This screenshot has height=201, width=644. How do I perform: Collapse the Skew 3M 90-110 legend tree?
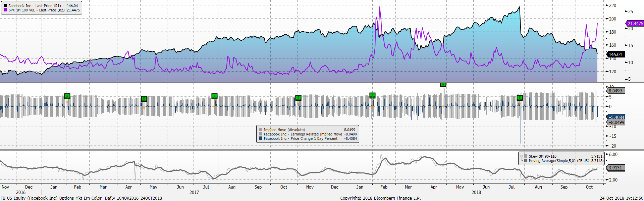(x=522, y=156)
